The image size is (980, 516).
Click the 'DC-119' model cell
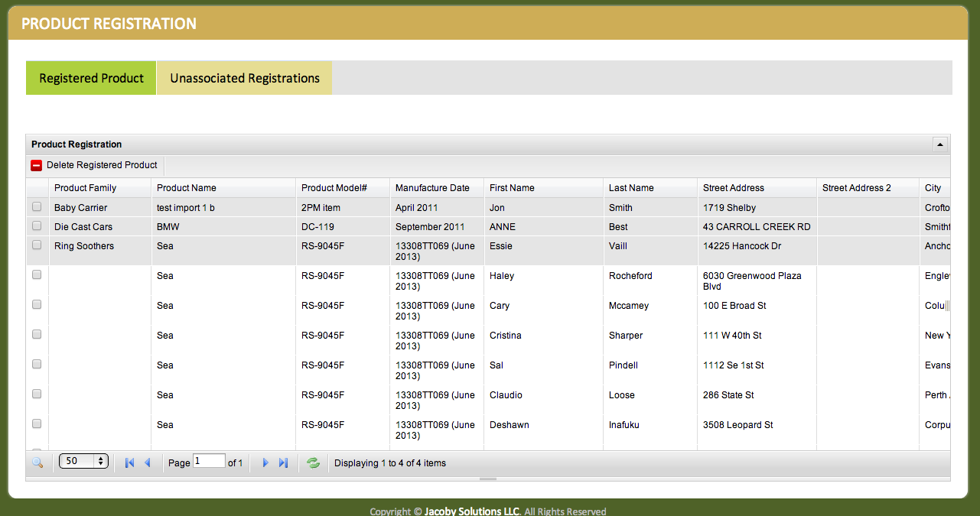(343, 227)
